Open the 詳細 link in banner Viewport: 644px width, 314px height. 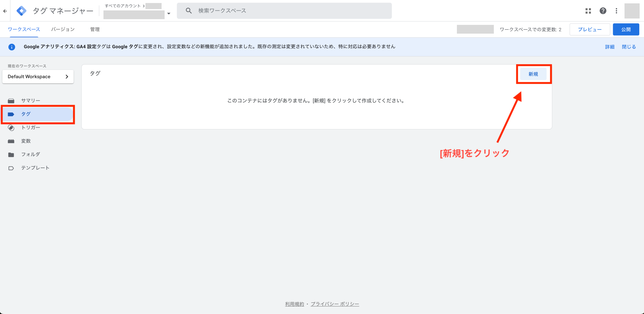609,47
